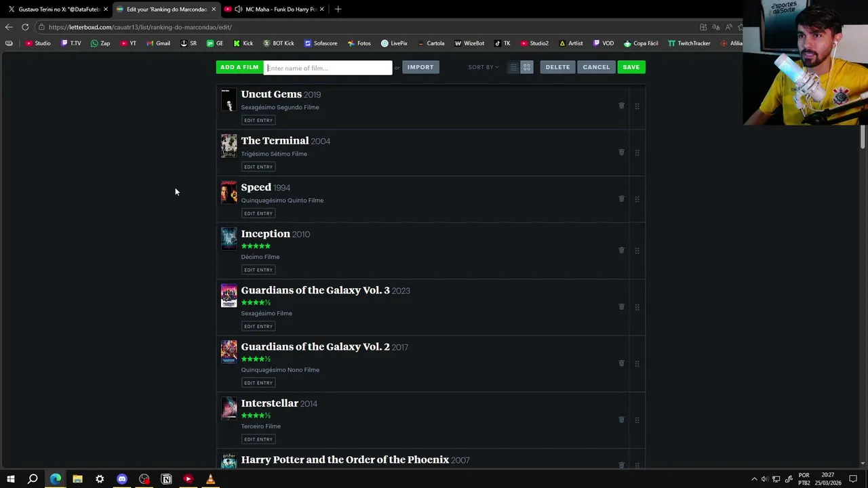
Task: Click the drag handle for Interstellar
Action: 637,420
